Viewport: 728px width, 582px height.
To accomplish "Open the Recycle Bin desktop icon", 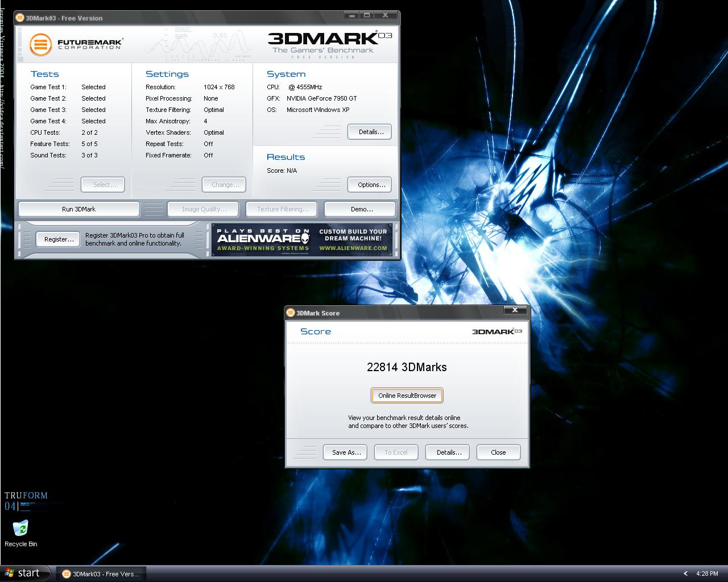I will coord(20,533).
